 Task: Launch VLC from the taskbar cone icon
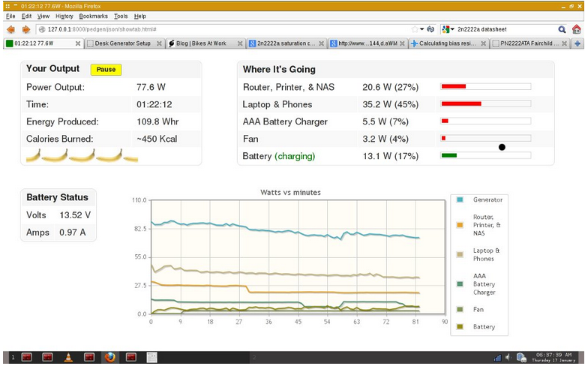pos(68,357)
